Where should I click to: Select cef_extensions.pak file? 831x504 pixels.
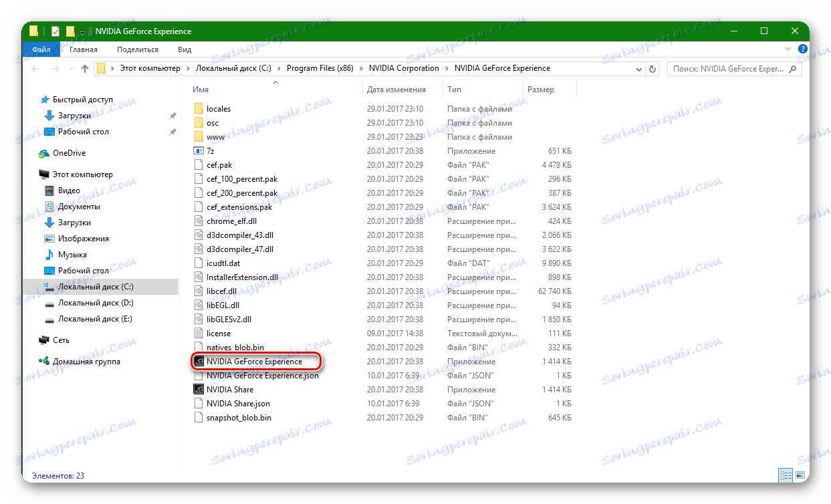pyautogui.click(x=239, y=207)
